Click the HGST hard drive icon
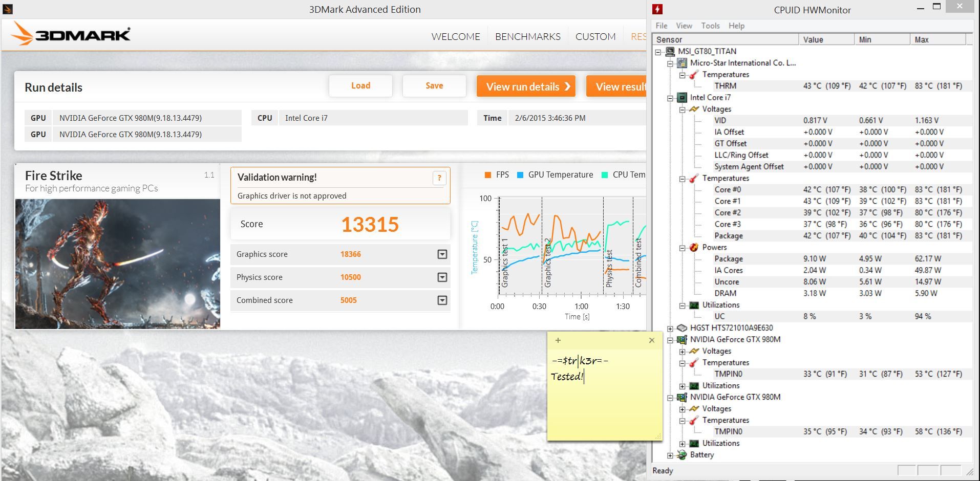Image resolution: width=980 pixels, height=481 pixels. pyautogui.click(x=682, y=328)
